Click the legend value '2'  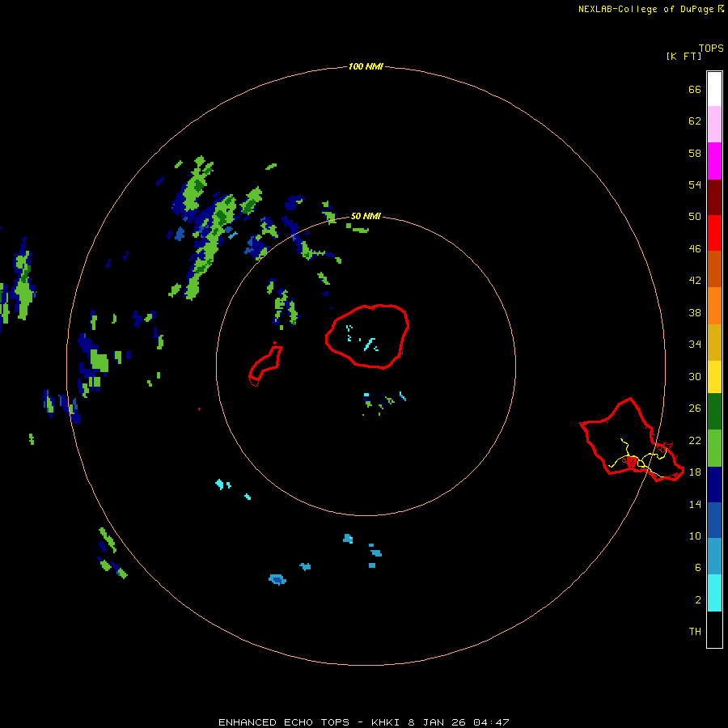pos(698,600)
